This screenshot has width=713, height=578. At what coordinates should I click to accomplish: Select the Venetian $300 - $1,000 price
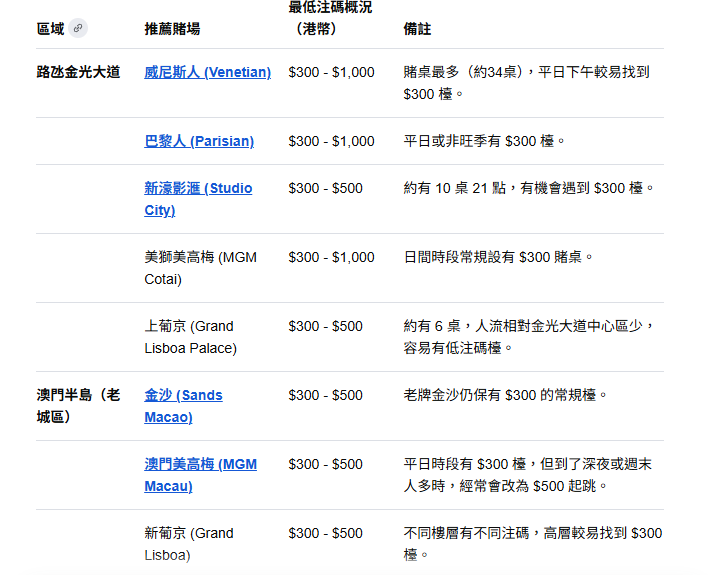pyautogui.click(x=331, y=72)
